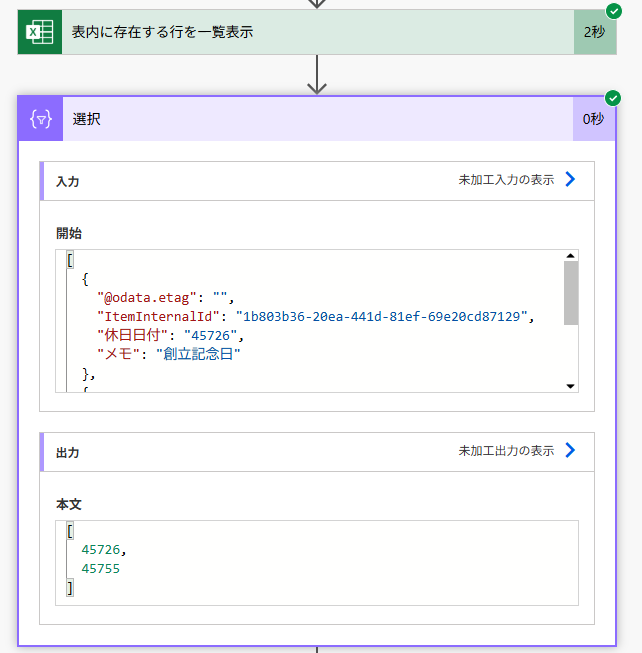
Task: Expand the 表内に存在する行を一覧表示 action
Action: pyautogui.click(x=317, y=32)
